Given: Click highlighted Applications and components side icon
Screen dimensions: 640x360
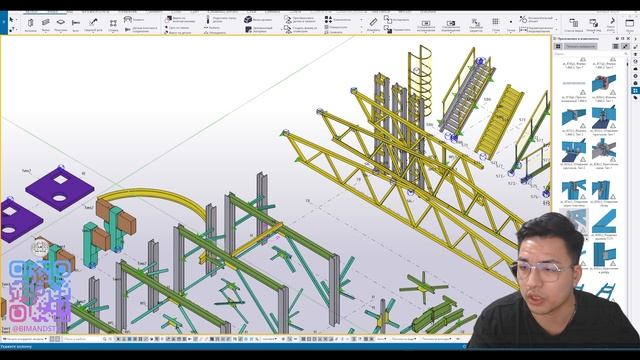Looking at the screenshot, I should [636, 91].
